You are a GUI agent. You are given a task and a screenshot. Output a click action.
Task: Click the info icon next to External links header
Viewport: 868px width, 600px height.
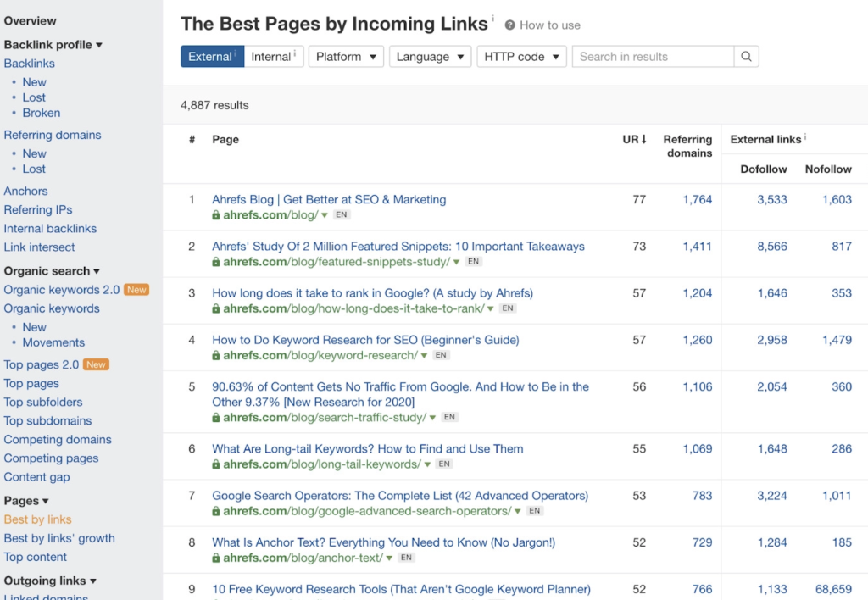pyautogui.click(x=805, y=136)
